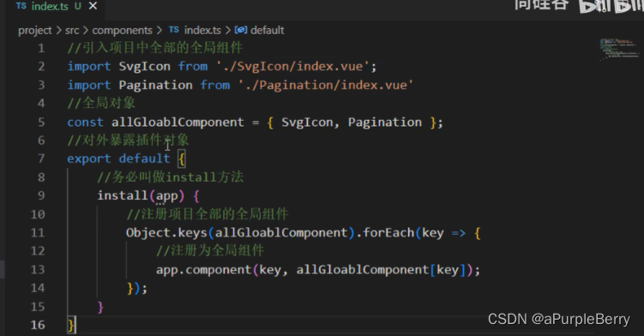Click the comment on line 1
644x336 pixels.
point(155,48)
